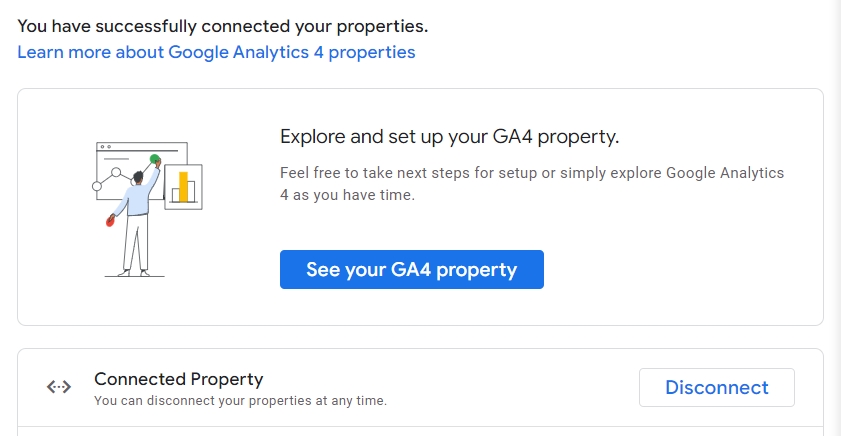
Task: Select the 'Connected Property' heading
Action: (x=178, y=379)
